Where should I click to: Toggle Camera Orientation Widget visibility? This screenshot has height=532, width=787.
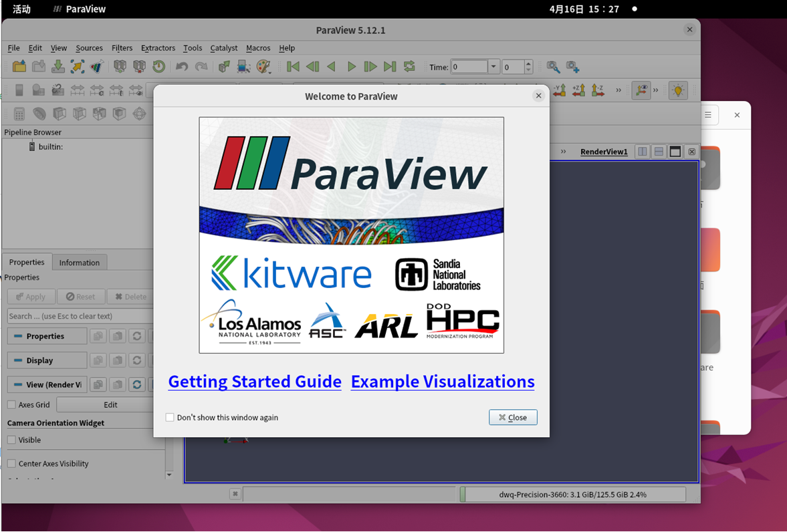coord(10,440)
